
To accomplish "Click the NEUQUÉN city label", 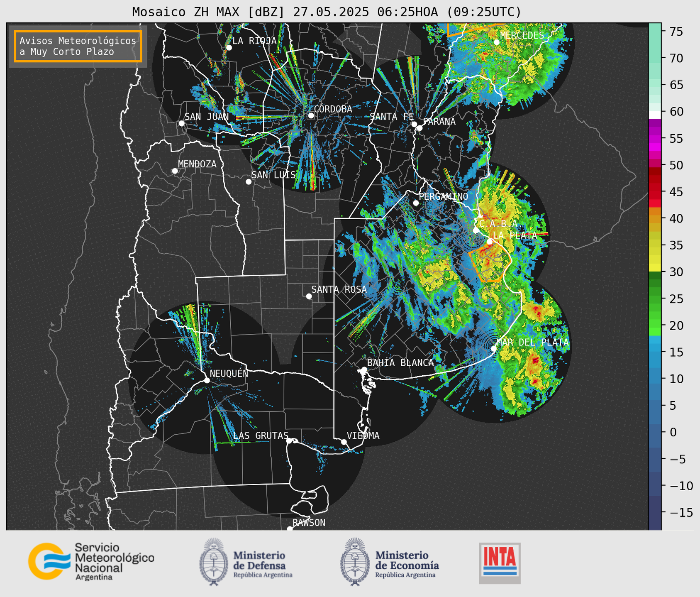I will click(x=229, y=373).
